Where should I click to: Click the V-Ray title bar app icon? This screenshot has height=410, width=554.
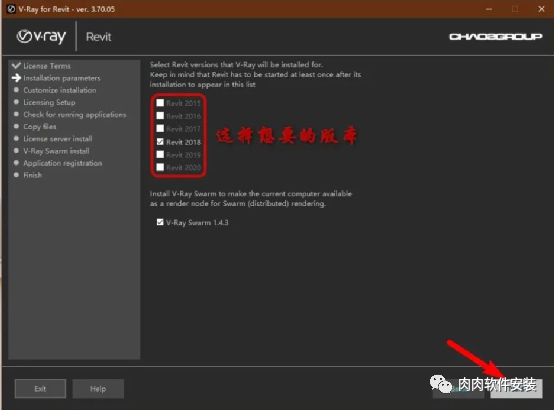(x=11, y=9)
